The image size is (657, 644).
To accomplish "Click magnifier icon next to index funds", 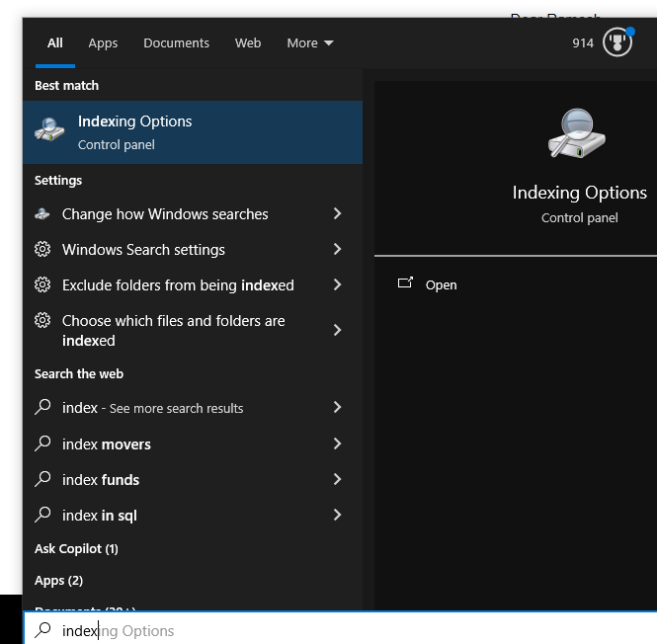I will [42, 479].
